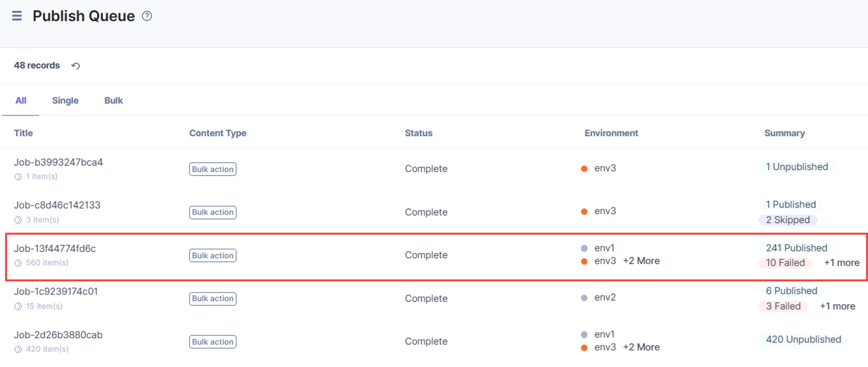Open job Job-1c9239174c01
This screenshot has width=868, height=367.
(x=56, y=291)
